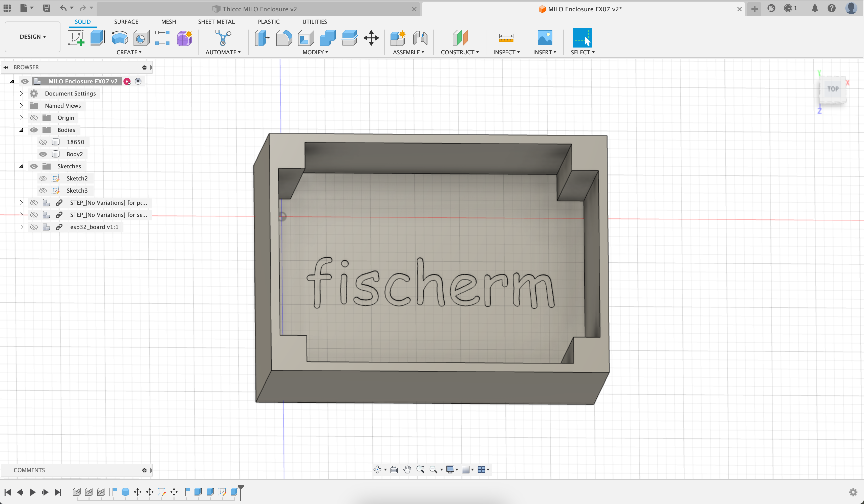
Task: Click the Create Sketch tool icon
Action: 76,38
